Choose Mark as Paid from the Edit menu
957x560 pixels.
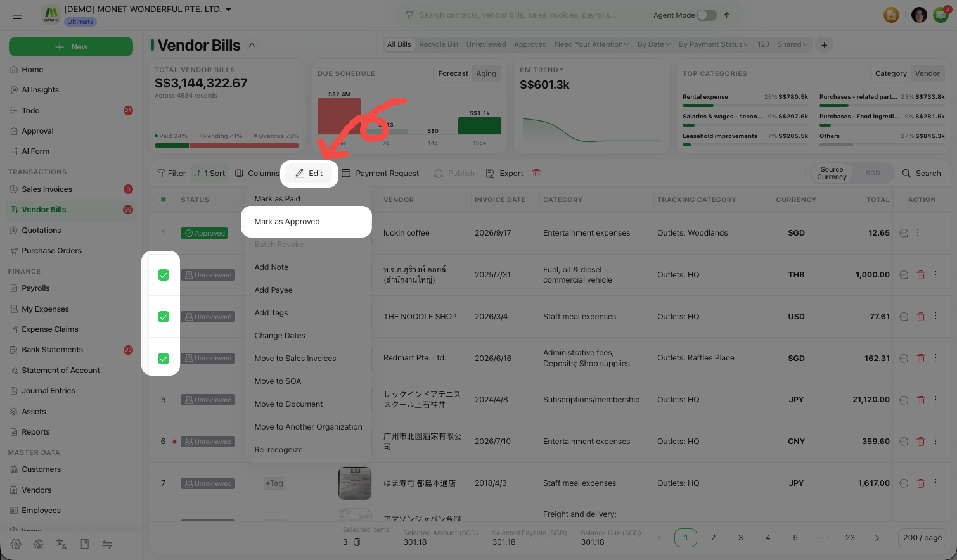click(307, 199)
